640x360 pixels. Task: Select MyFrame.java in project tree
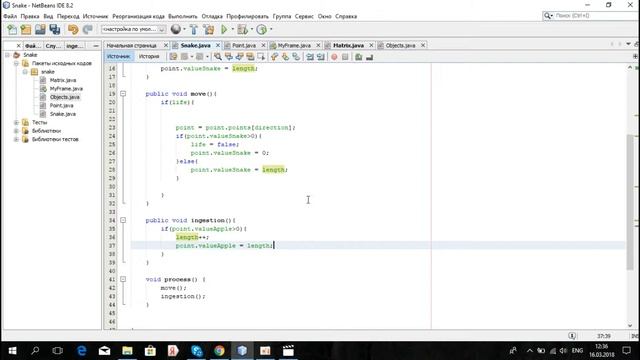point(66,89)
